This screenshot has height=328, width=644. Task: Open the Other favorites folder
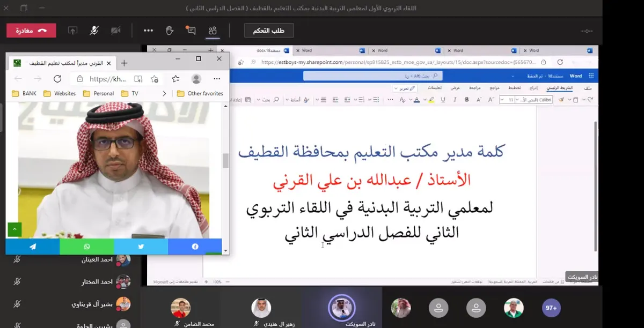click(200, 93)
